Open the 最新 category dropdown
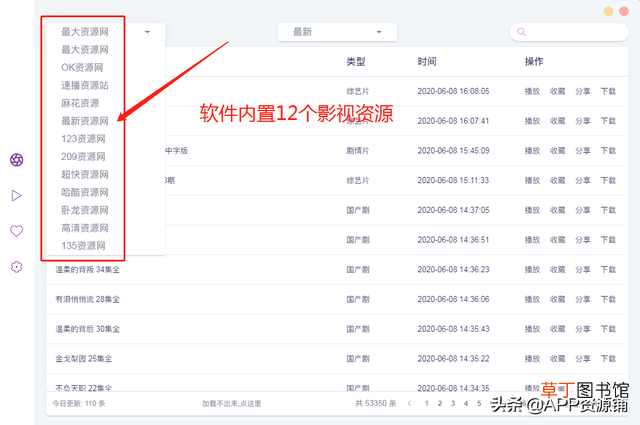 click(x=337, y=32)
